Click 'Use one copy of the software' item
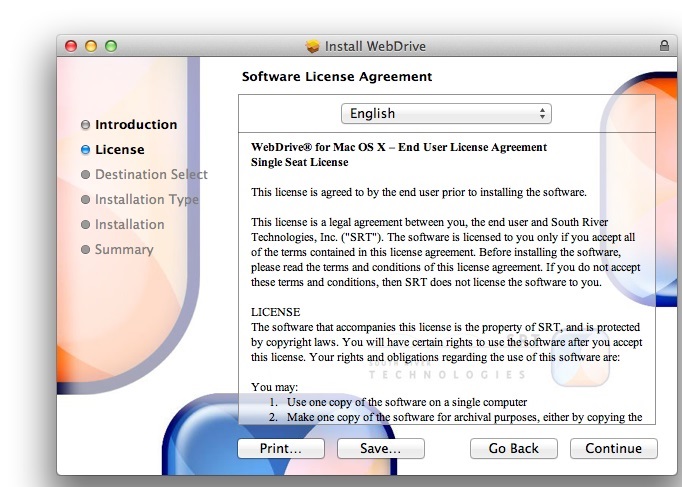This screenshot has height=487, width=682. click(x=407, y=402)
